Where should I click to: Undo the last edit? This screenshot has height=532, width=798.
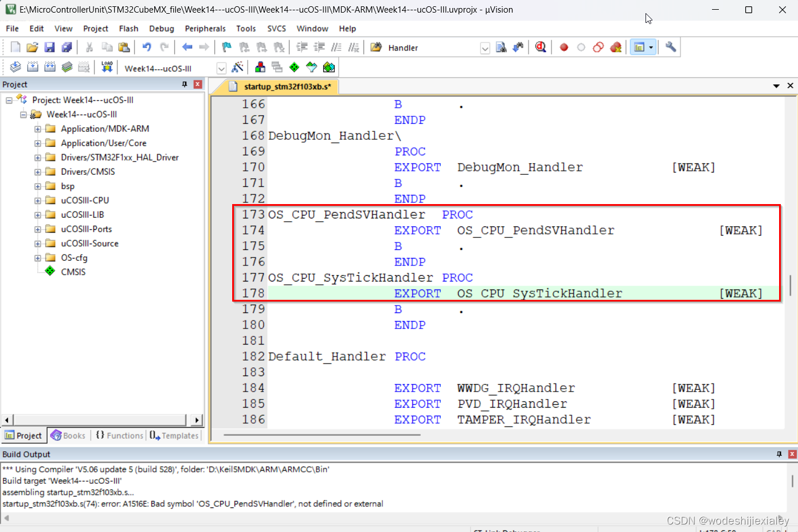(x=147, y=47)
